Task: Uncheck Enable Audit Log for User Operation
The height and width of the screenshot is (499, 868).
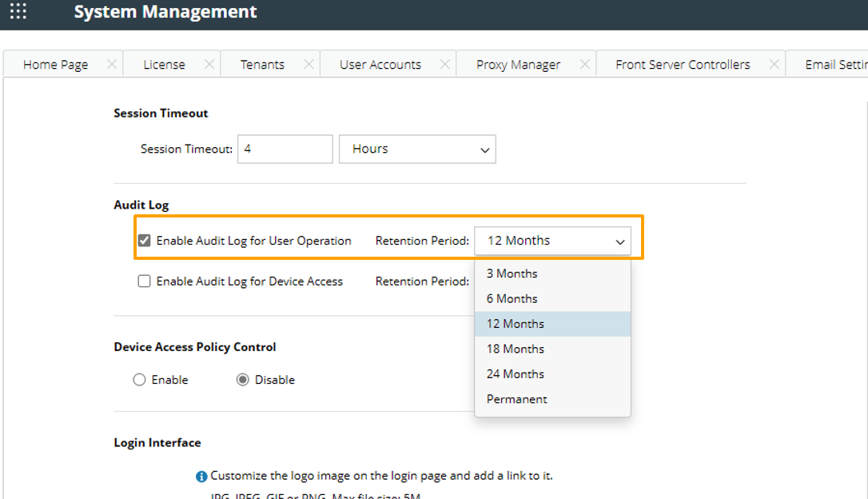Action: tap(145, 241)
